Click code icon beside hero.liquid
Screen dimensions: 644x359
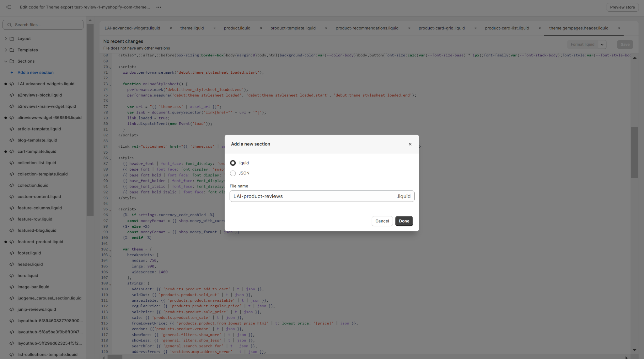click(x=12, y=276)
